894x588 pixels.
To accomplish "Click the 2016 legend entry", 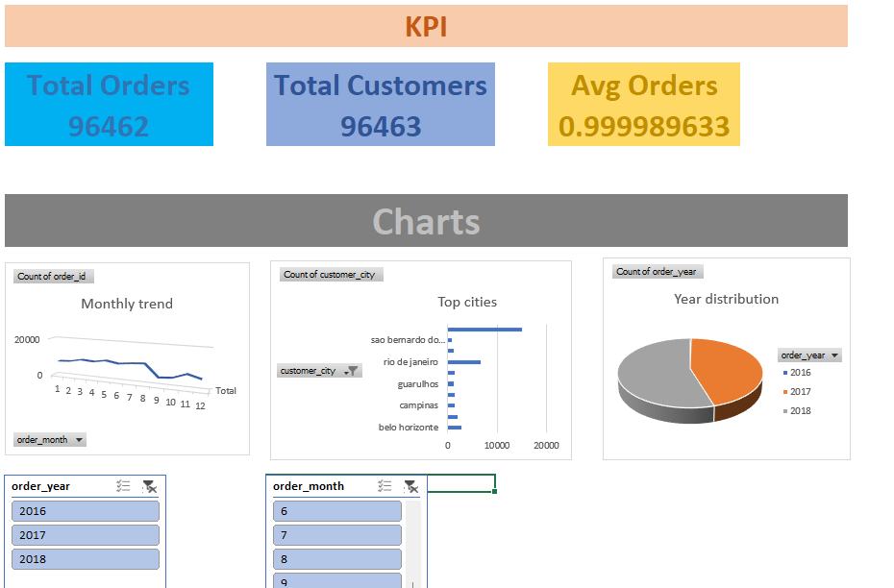I will coord(797,372).
